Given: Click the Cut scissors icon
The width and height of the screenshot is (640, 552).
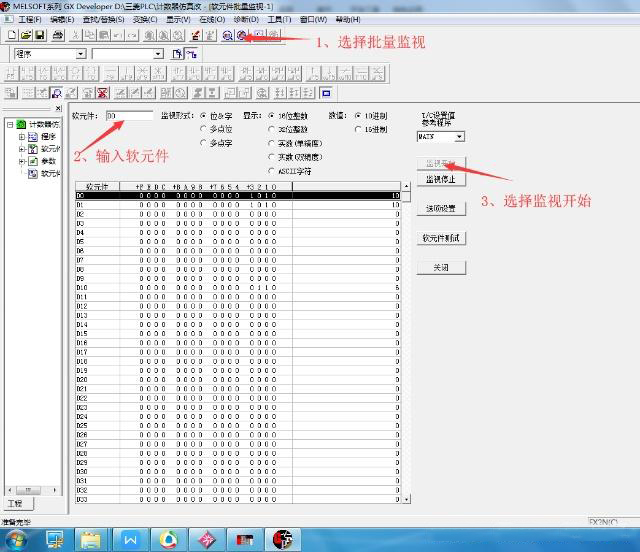Looking at the screenshot, I should [x=76, y=35].
